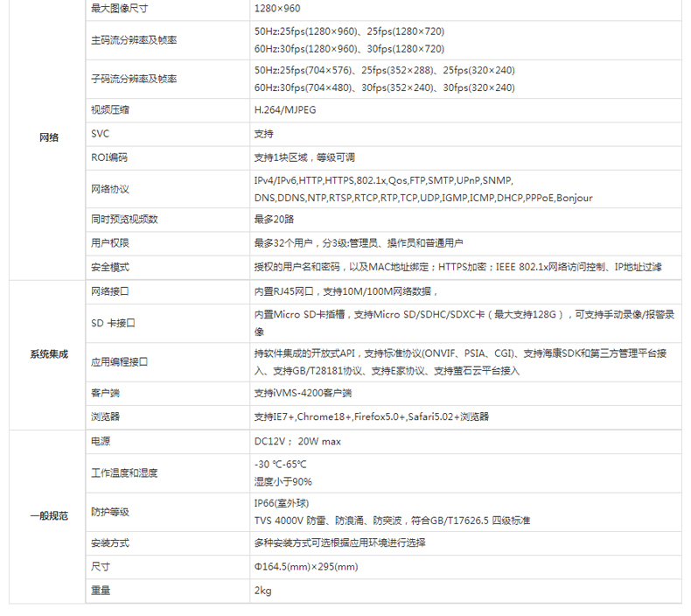Screen dimensions: 691x616
Task: Click the 浏览器 row label
Action: pos(105,417)
